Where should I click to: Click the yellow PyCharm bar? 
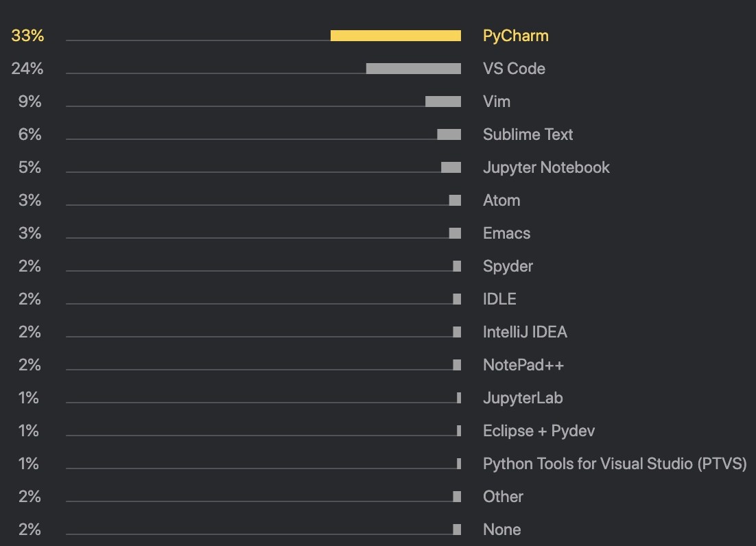396,36
